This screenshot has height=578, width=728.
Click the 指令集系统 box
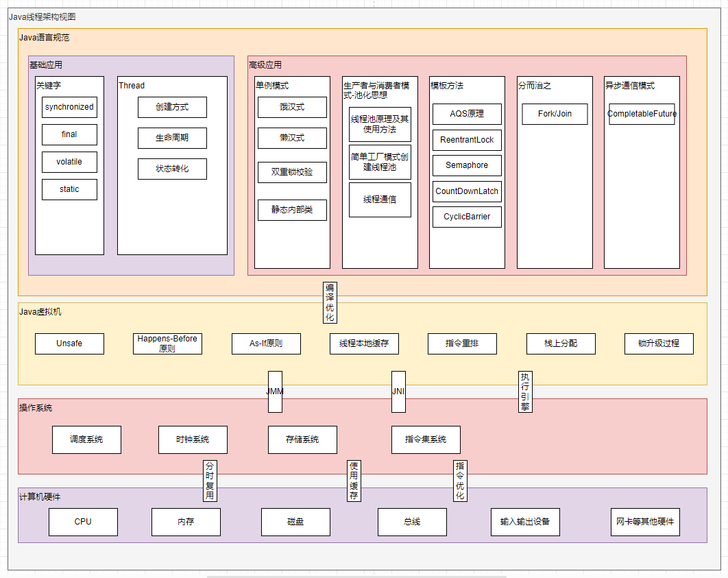(x=426, y=439)
